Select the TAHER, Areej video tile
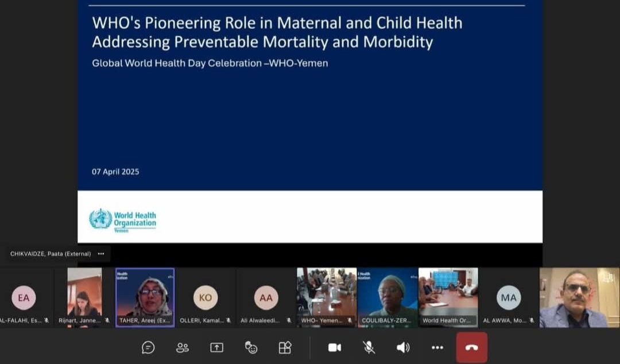This screenshot has height=364, width=620. click(145, 297)
